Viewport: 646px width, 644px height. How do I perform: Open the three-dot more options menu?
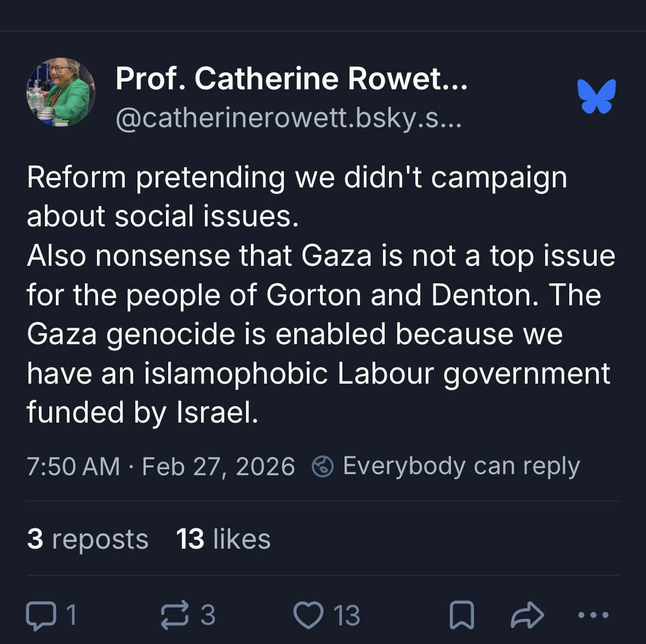click(x=594, y=615)
